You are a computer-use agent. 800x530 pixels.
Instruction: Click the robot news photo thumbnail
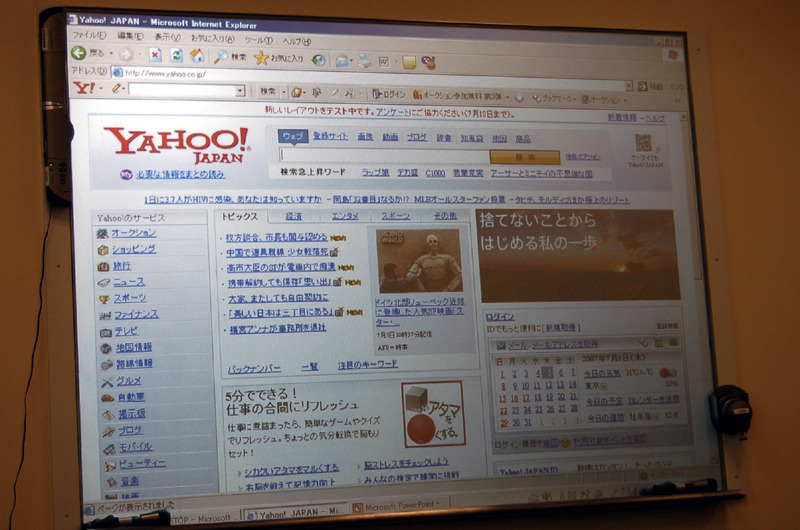pos(419,260)
